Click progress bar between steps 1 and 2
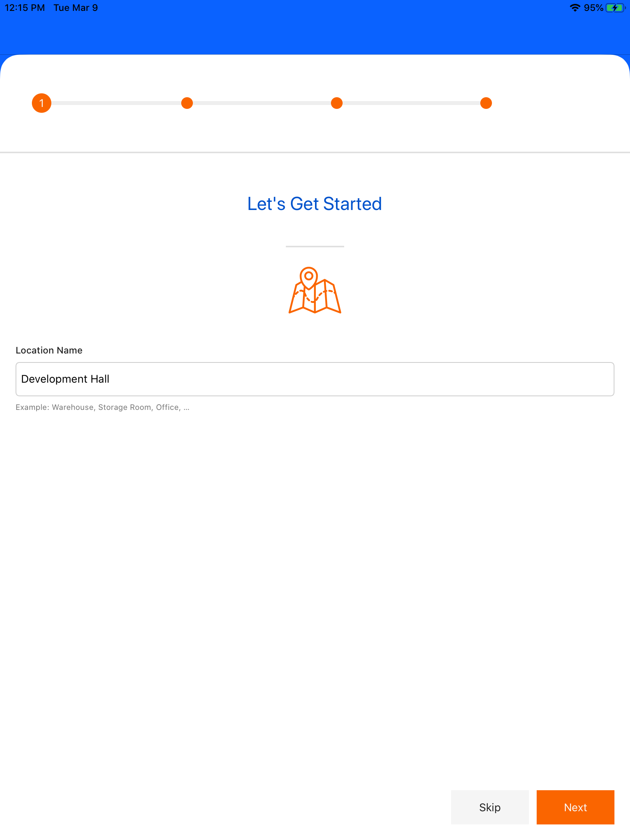Image resolution: width=630 pixels, height=840 pixels. click(116, 103)
